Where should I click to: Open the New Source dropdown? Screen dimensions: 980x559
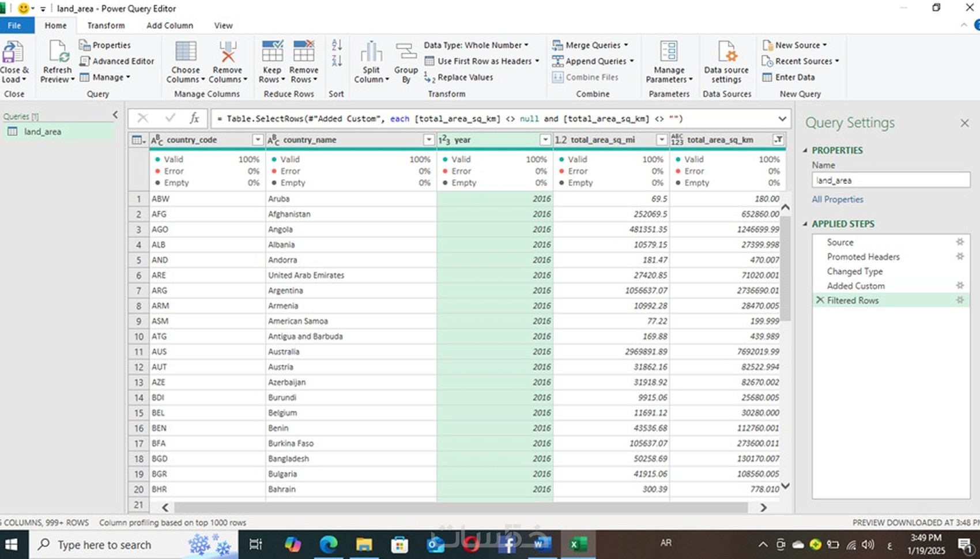coord(795,45)
